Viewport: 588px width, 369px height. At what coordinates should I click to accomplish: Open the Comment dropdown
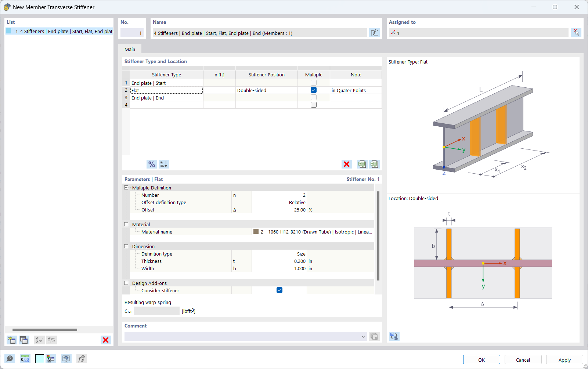(x=363, y=336)
